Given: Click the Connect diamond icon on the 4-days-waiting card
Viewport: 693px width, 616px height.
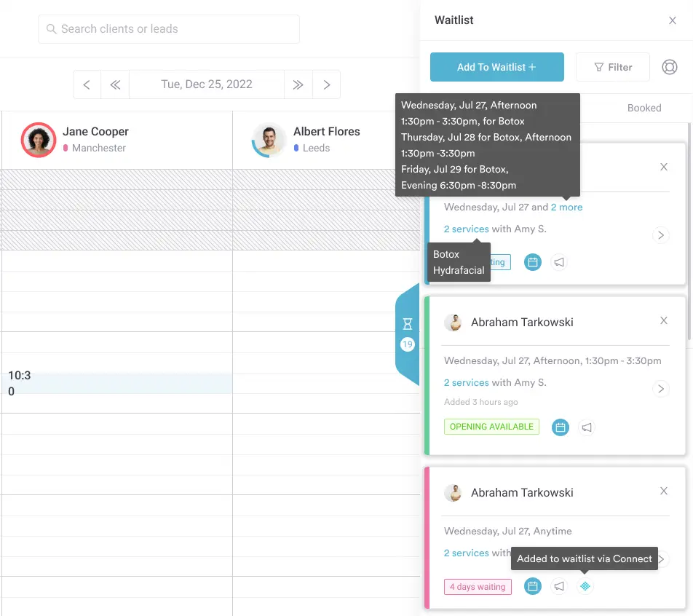Looking at the screenshot, I should (x=585, y=586).
